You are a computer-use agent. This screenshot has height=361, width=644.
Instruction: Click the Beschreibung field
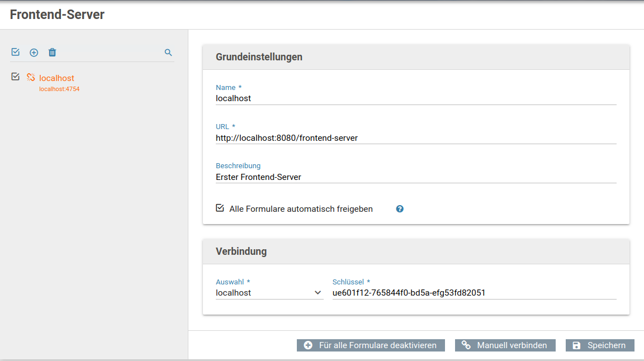pos(415,177)
